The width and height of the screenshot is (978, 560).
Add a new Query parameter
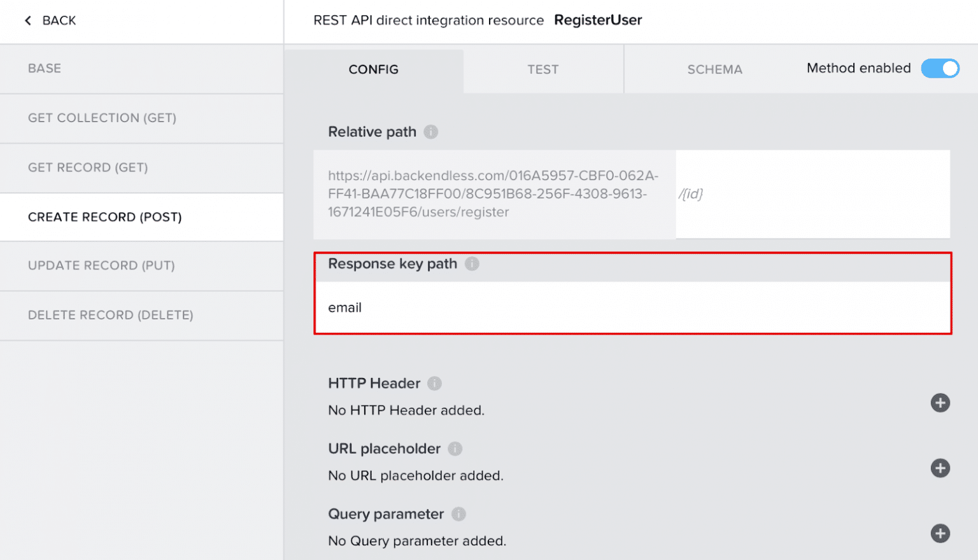click(940, 533)
